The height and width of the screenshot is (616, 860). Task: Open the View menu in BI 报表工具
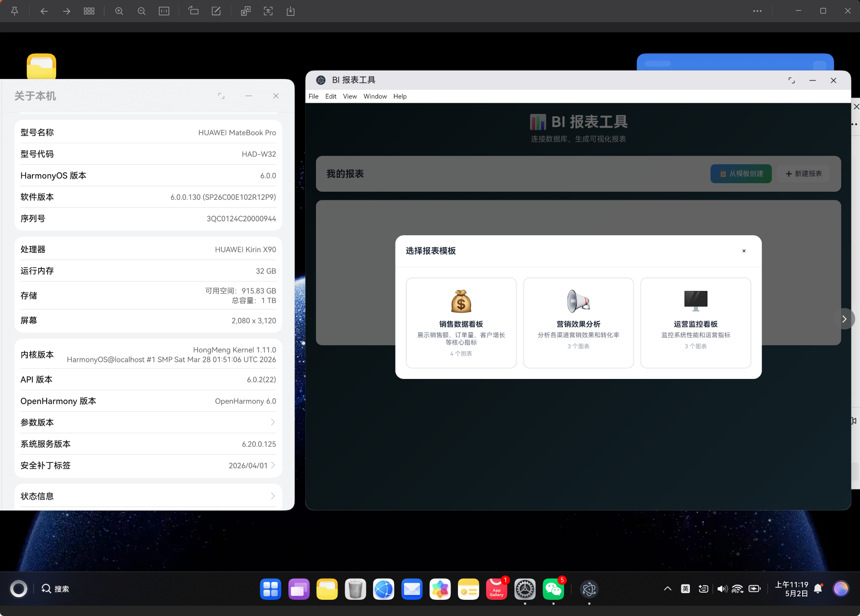(350, 96)
